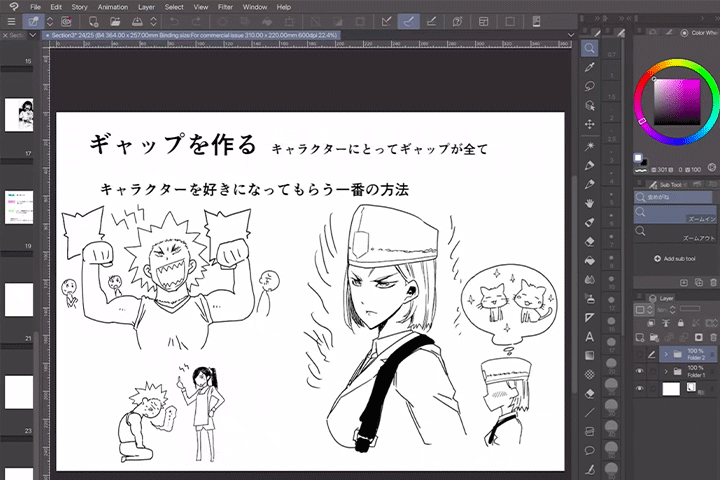
Task: Select the Move layer tool
Action: pos(590,124)
